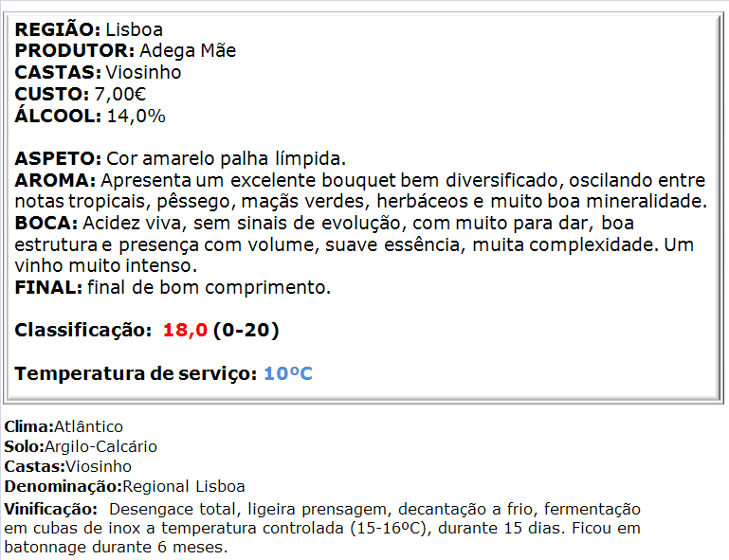Click the ASPETO description line
The image size is (729, 560).
tap(180, 159)
